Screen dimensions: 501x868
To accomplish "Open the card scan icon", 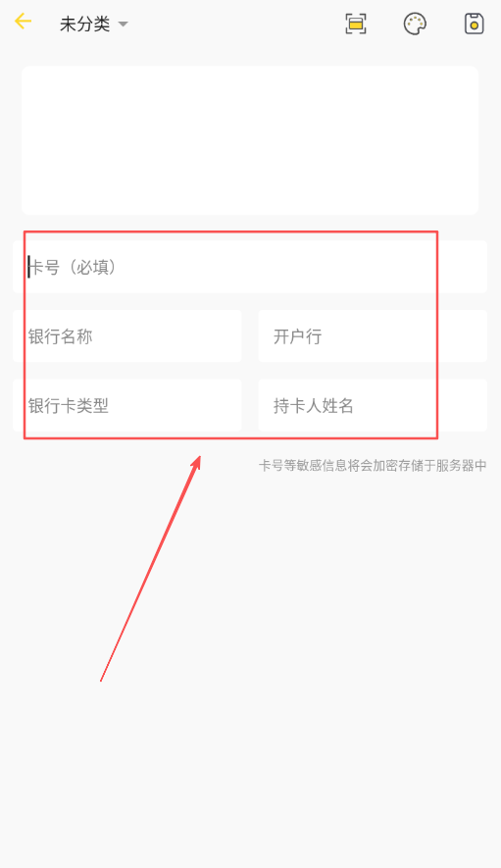I will pyautogui.click(x=355, y=24).
